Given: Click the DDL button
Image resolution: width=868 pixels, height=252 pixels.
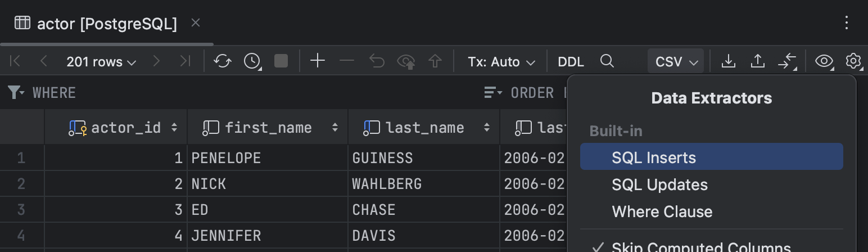Looking at the screenshot, I should click(571, 61).
